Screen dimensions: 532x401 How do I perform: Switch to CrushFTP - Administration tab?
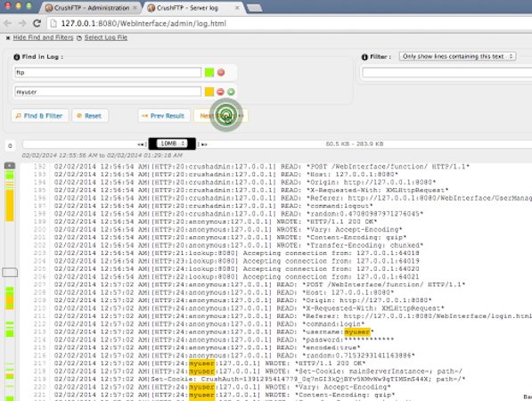pos(92,8)
